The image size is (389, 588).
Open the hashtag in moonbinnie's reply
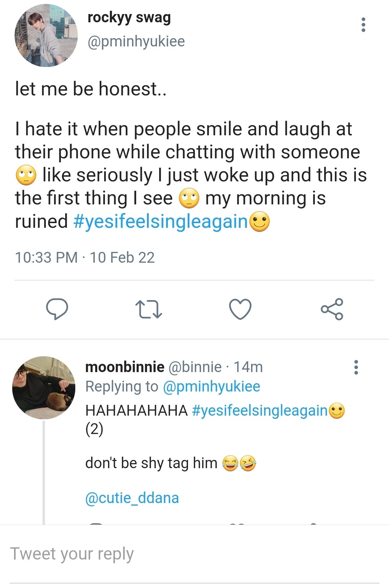(x=260, y=410)
